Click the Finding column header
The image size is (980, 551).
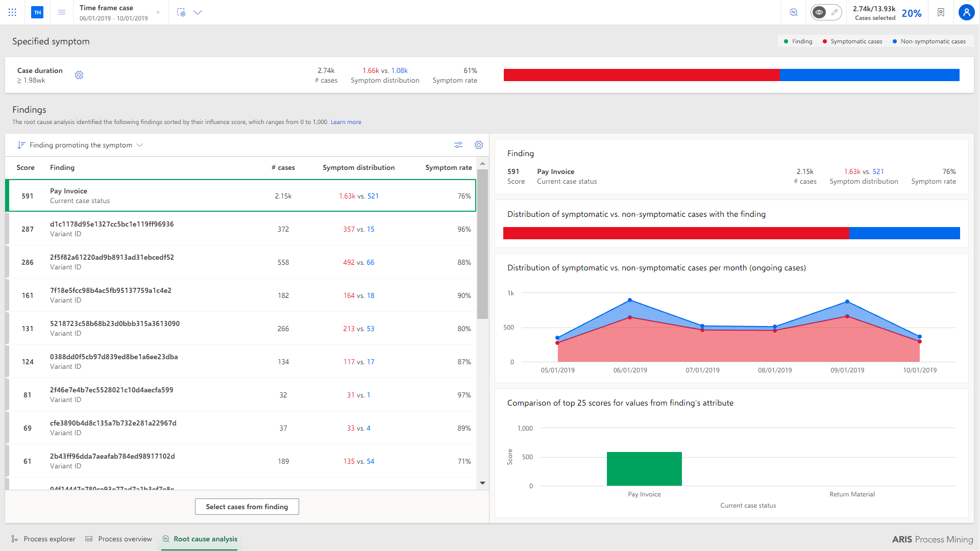(x=62, y=167)
